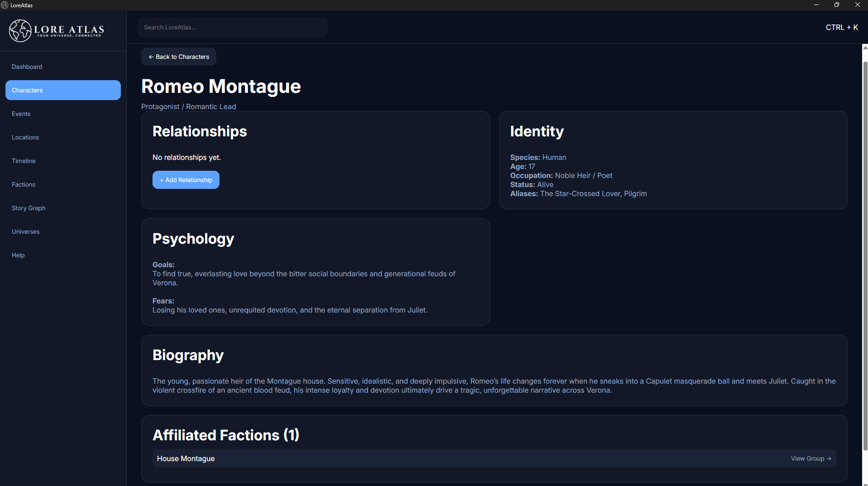Focus the Search LoreAtlas field
Image resolution: width=868 pixels, height=486 pixels.
tap(233, 27)
